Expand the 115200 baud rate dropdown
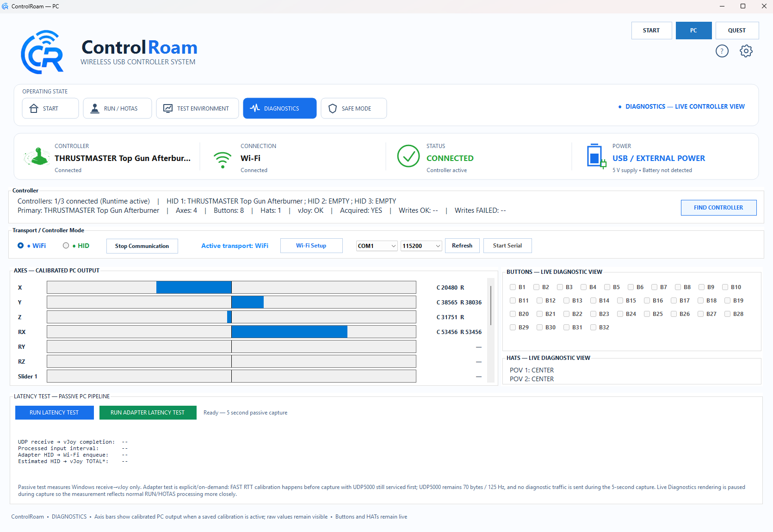 [x=421, y=246]
